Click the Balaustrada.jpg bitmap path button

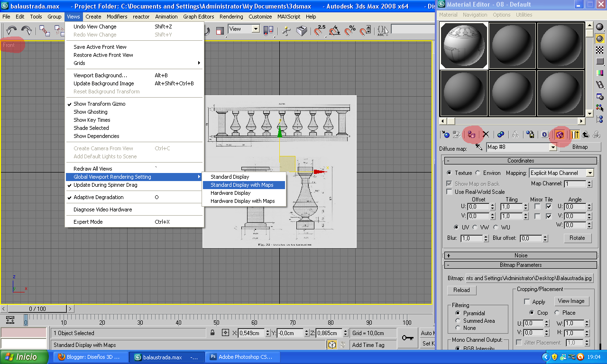(x=530, y=278)
